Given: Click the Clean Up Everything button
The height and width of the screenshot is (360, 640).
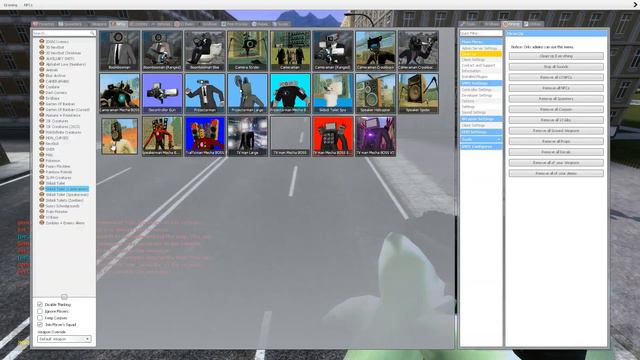Looking at the screenshot, I should [556, 56].
